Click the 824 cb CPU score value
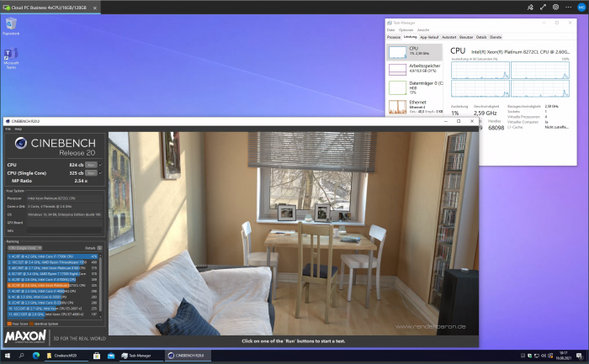The height and width of the screenshot is (364, 589). pyautogui.click(x=77, y=165)
